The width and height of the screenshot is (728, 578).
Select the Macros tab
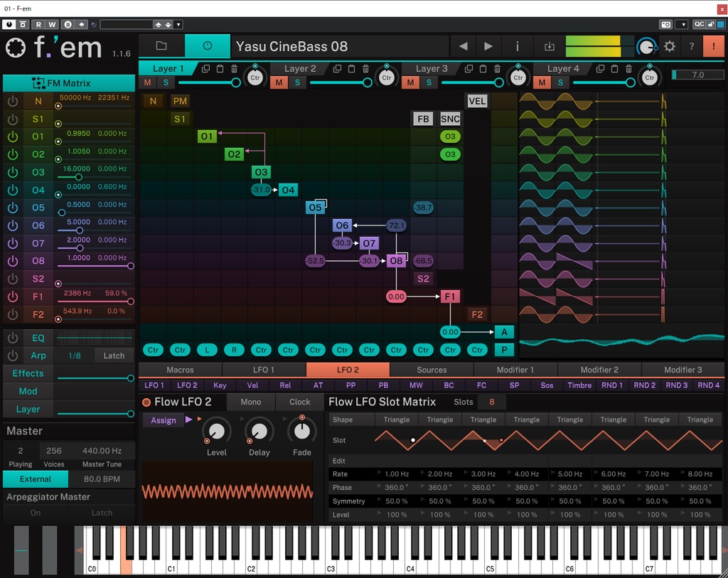180,370
